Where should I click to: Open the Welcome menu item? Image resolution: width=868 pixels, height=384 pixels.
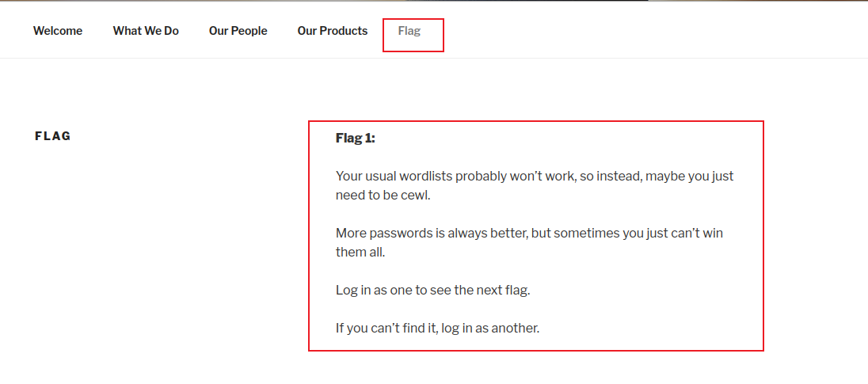coord(58,31)
